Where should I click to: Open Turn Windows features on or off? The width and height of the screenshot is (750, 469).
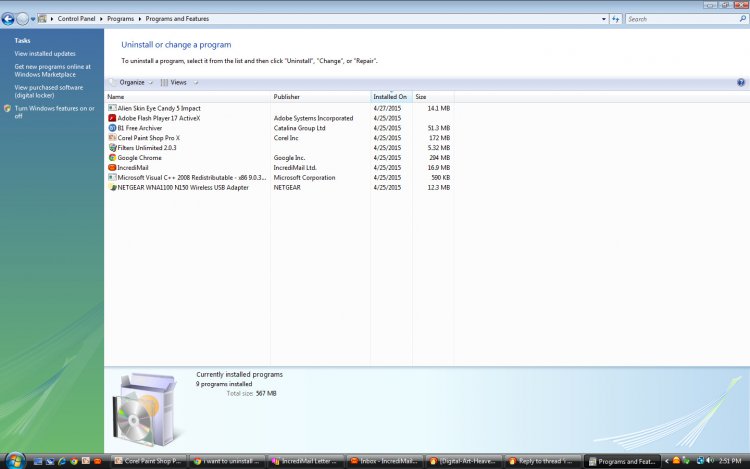pyautogui.click(x=54, y=112)
